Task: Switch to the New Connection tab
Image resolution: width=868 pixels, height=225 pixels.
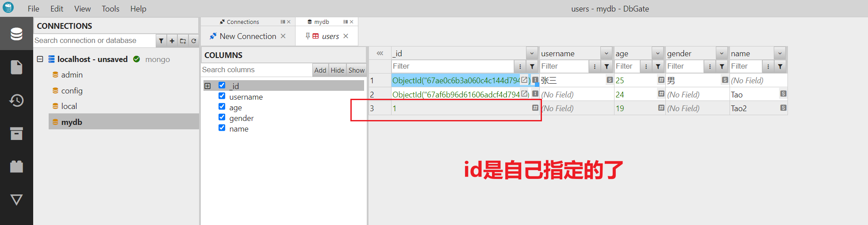Action: click(247, 36)
